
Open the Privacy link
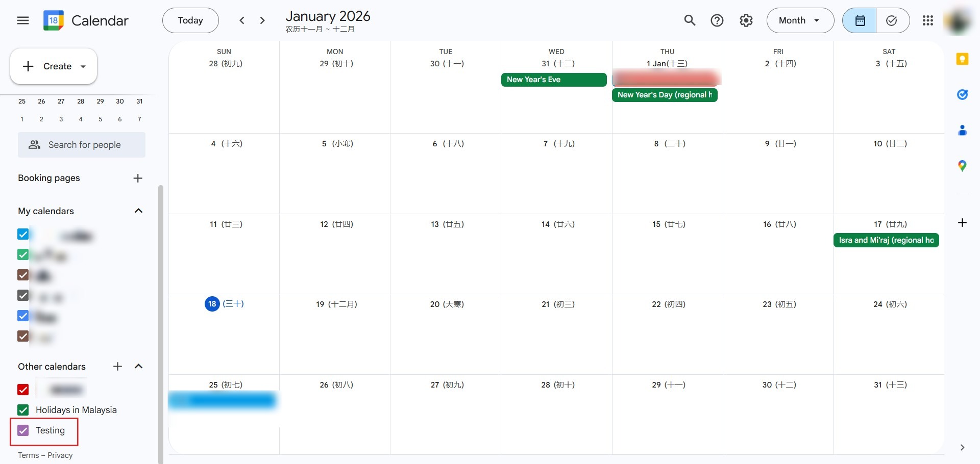tap(60, 455)
